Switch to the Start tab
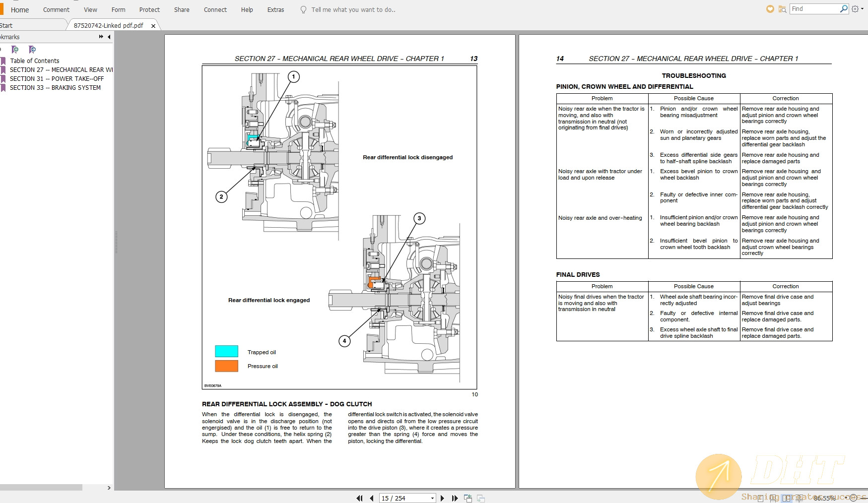Viewport: 868px width, 503px height. click(7, 25)
